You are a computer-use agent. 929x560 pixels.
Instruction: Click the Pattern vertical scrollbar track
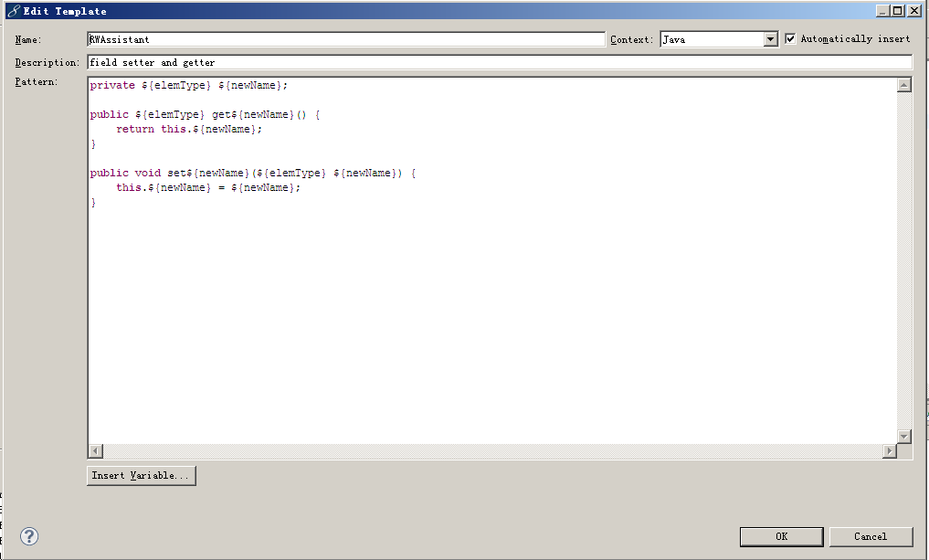pos(904,256)
